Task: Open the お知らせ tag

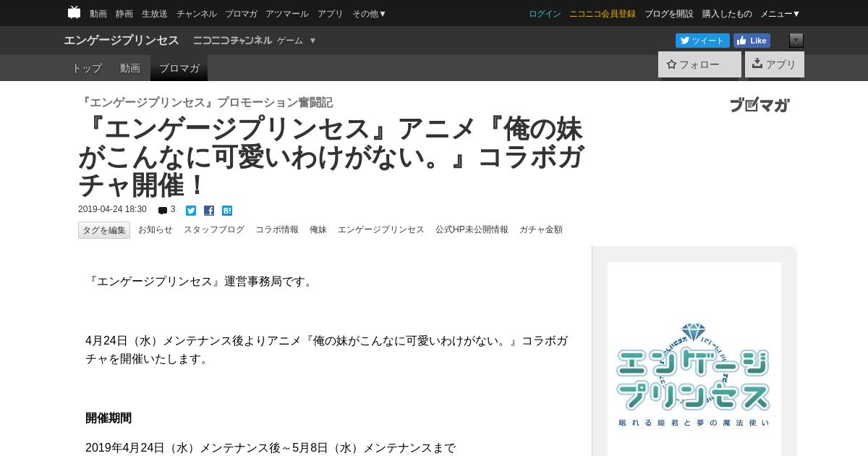Action: [x=156, y=229]
